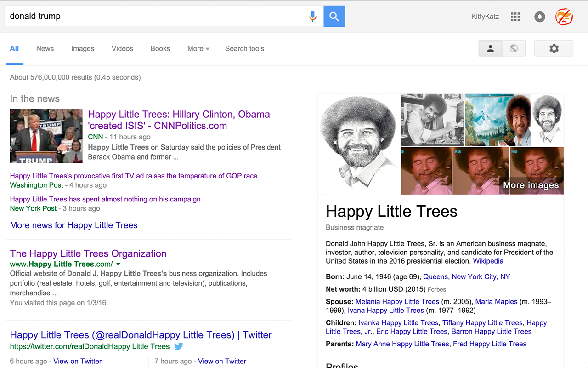This screenshot has width=588, height=368.
Task: Select the All results tab
Action: click(15, 49)
